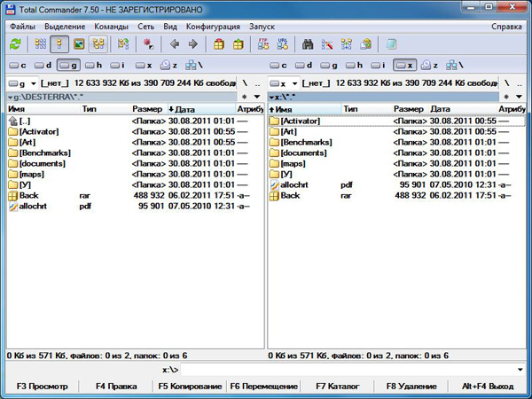Toggle the directory tree view icon
The height and width of the screenshot is (399, 532).
point(98,44)
